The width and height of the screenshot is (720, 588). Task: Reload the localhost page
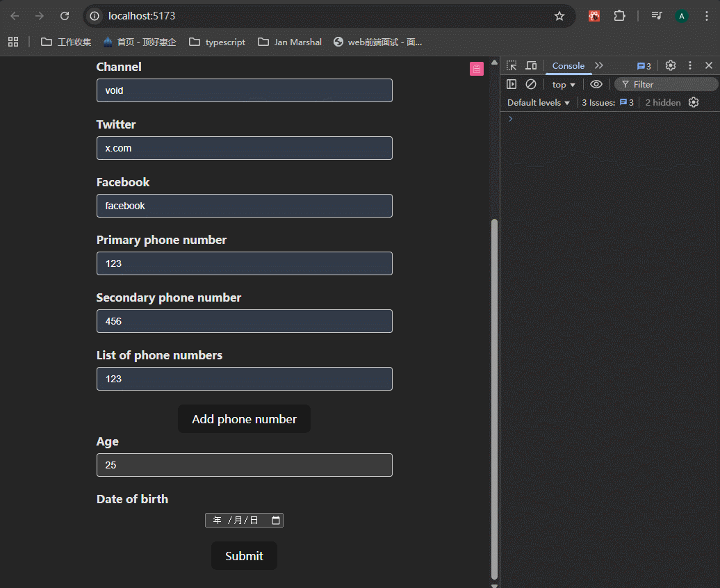point(65,16)
